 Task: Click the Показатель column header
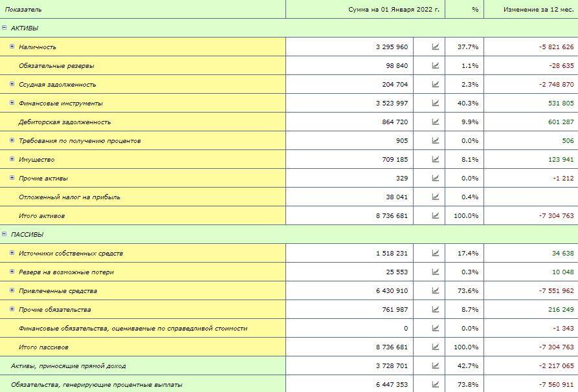[x=24, y=10]
